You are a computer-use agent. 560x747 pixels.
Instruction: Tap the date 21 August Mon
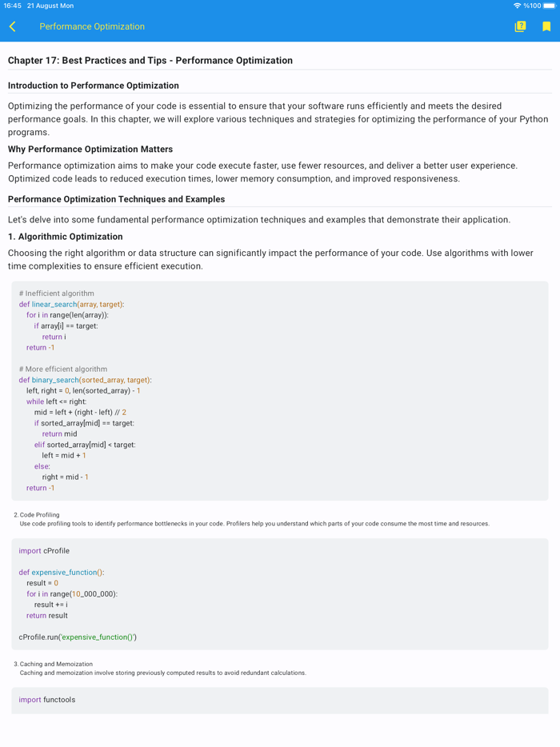click(x=50, y=6)
